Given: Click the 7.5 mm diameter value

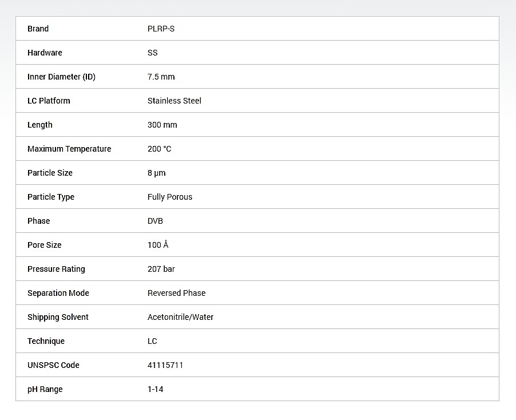Looking at the screenshot, I should 161,77.
